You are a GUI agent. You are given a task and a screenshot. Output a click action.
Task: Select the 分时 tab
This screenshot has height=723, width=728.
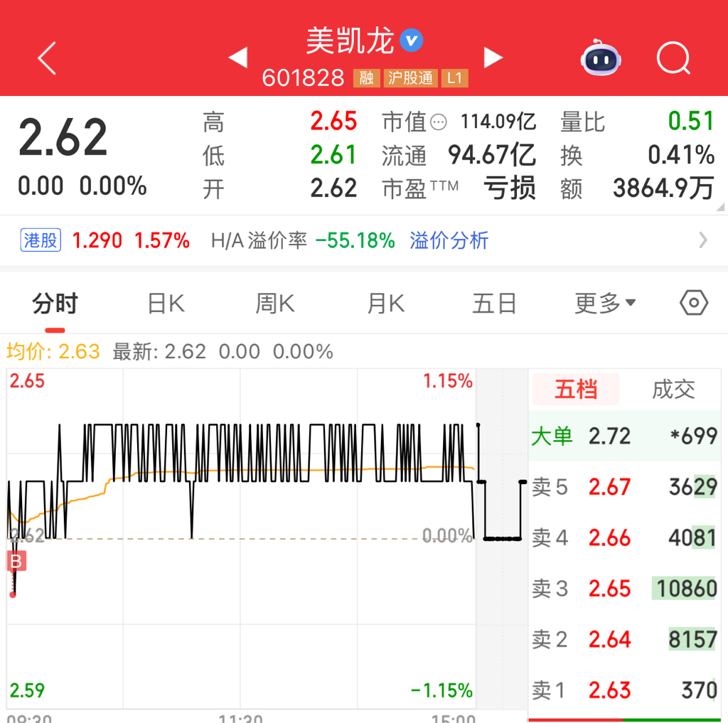[x=55, y=304]
